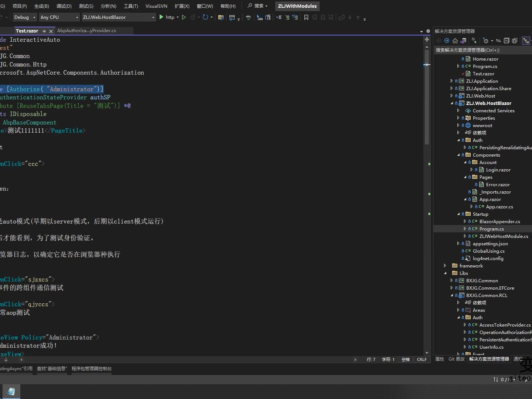Viewport: 532px width, 399px height.
Task: Select Program.cs under Startup folder
Action: (x=491, y=229)
